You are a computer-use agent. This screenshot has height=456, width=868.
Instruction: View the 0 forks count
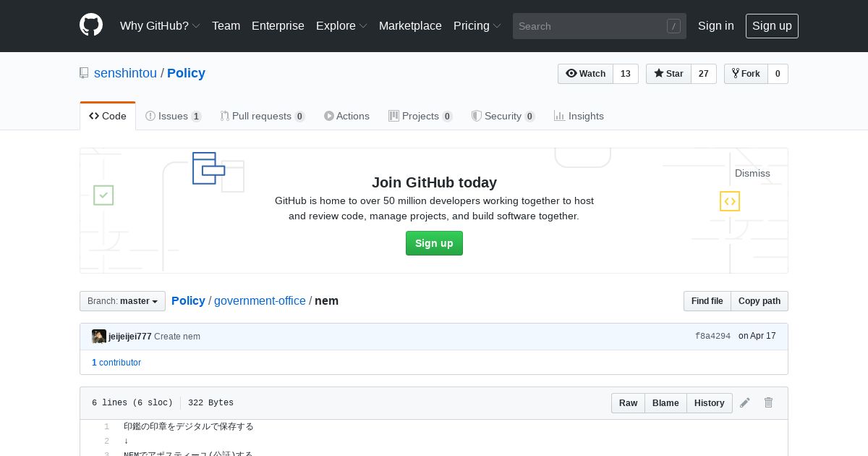[x=778, y=74]
